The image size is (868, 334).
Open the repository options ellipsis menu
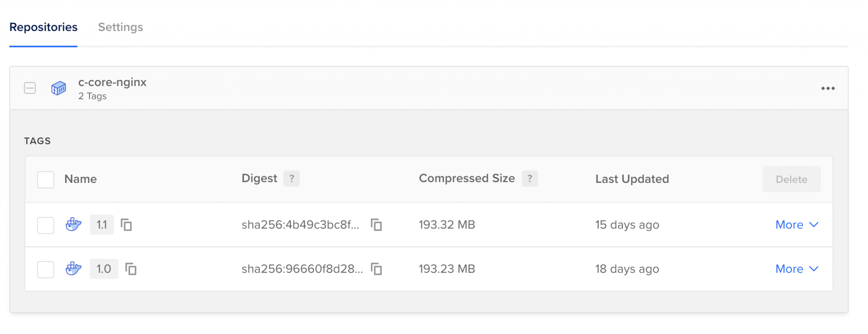pos(828,88)
